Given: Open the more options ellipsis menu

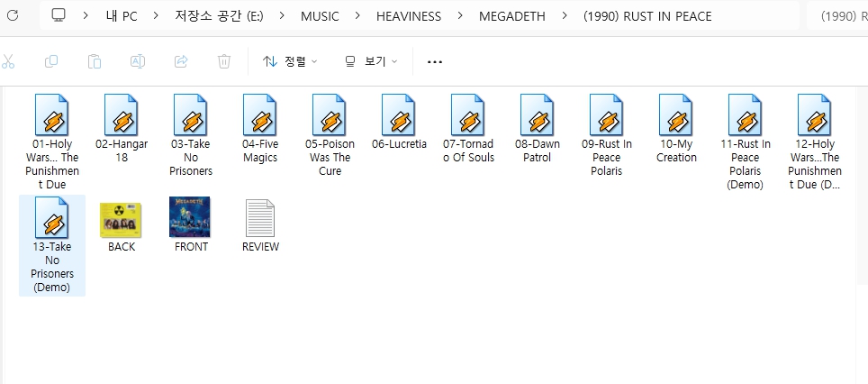Looking at the screenshot, I should 435,61.
